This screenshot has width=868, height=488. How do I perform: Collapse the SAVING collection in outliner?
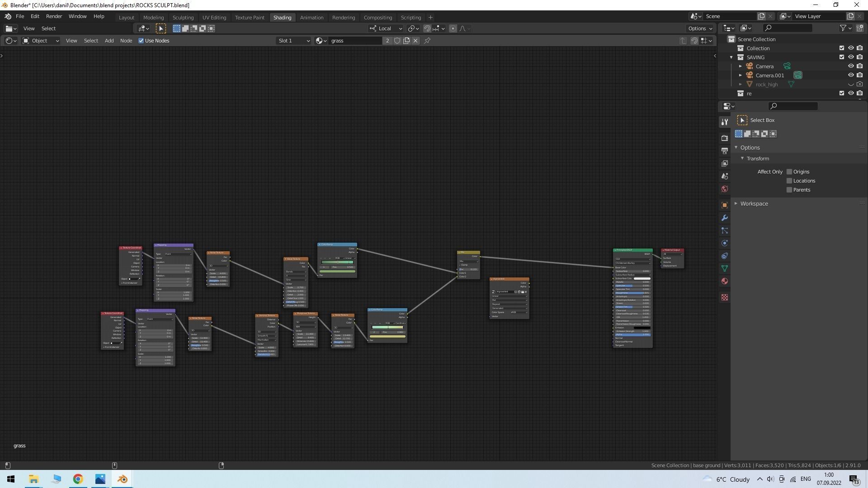(731, 57)
